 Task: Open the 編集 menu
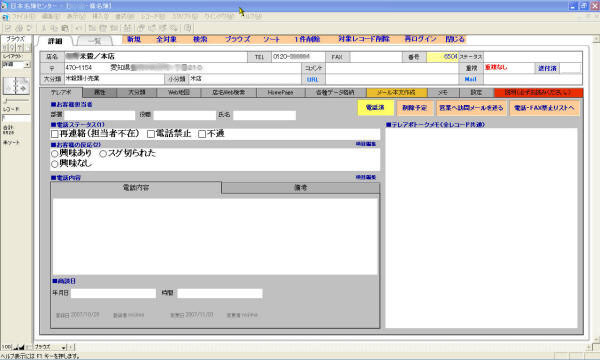point(51,17)
